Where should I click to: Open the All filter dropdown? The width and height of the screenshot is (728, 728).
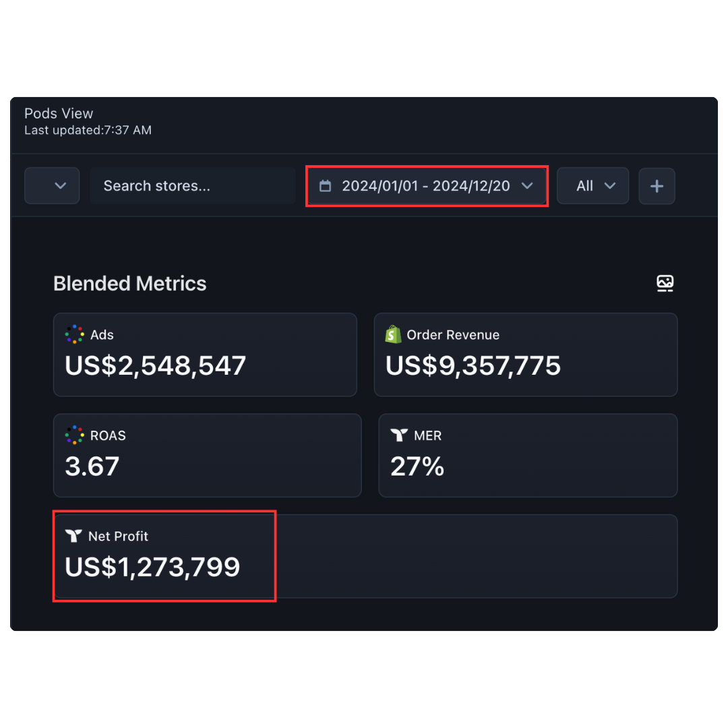593,186
